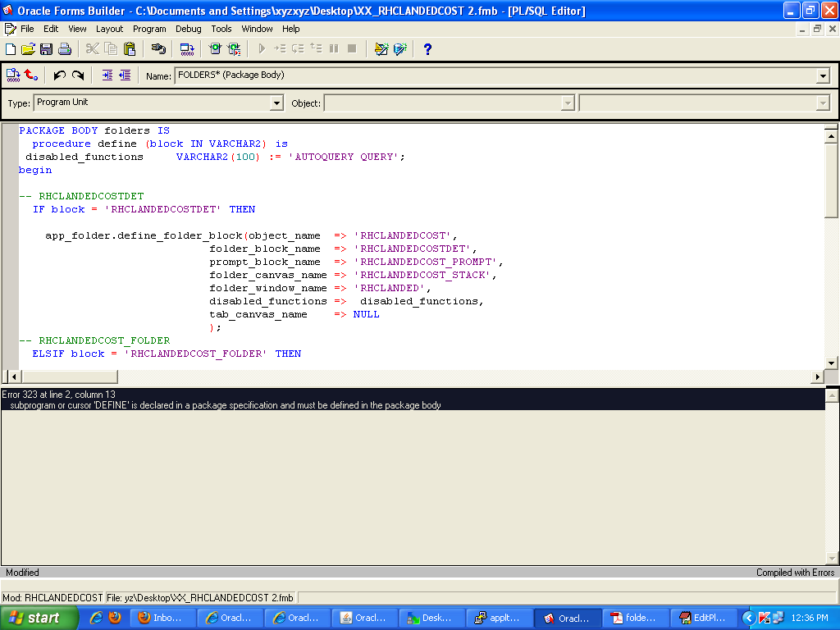840x630 pixels.
Task: Switch to the applt taskbar button
Action: [x=500, y=619]
